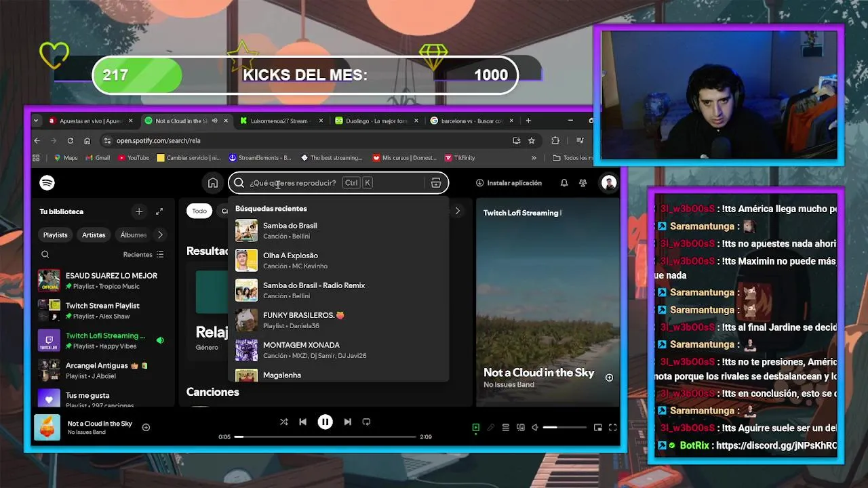
Task: Show hidden bookmarks overflow chevron
Action: (x=534, y=158)
